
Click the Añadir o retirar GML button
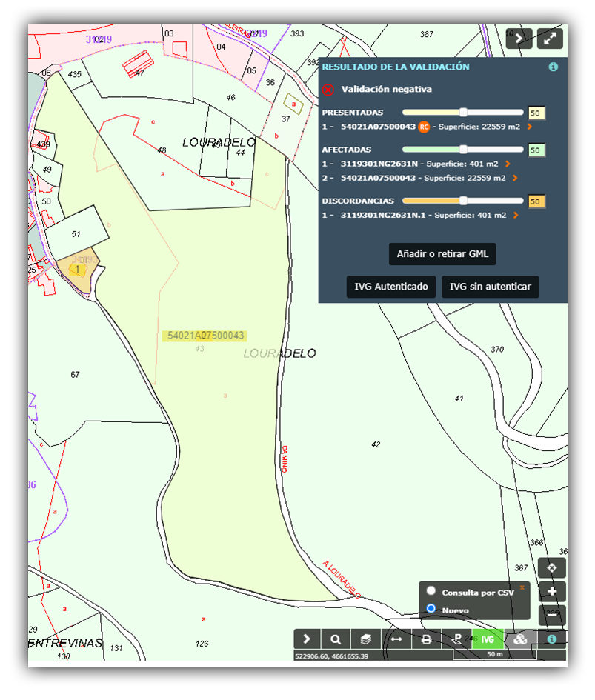point(442,254)
